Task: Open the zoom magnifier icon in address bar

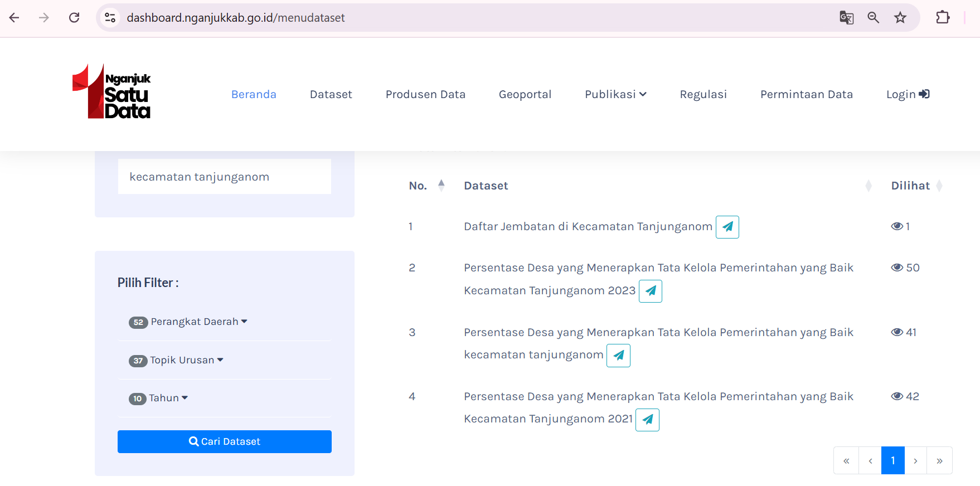Action: coord(873,18)
